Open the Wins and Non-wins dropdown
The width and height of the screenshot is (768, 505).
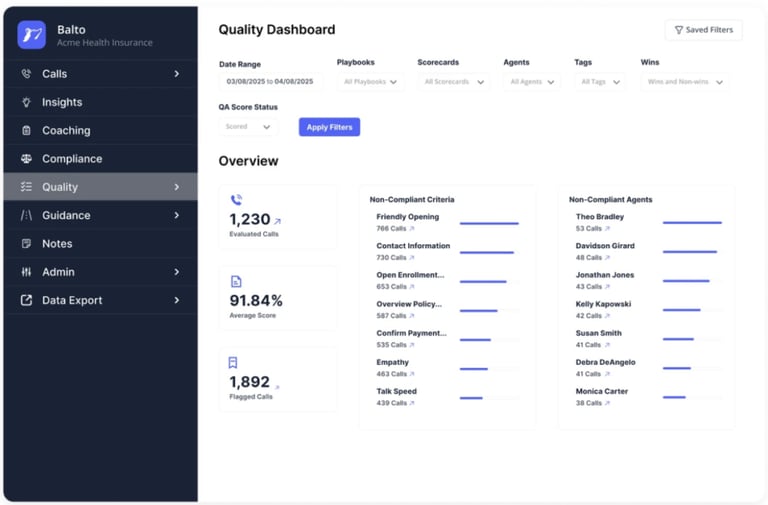(685, 82)
